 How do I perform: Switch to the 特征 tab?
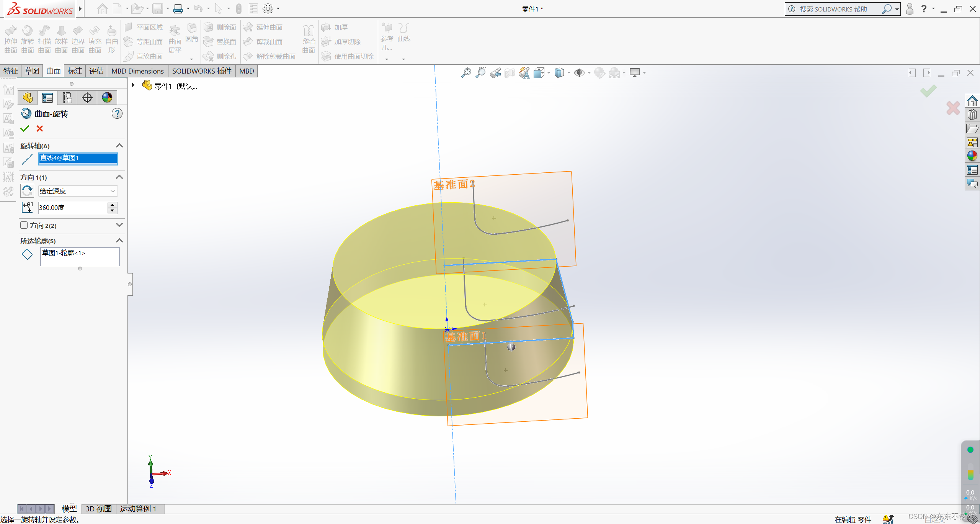11,71
